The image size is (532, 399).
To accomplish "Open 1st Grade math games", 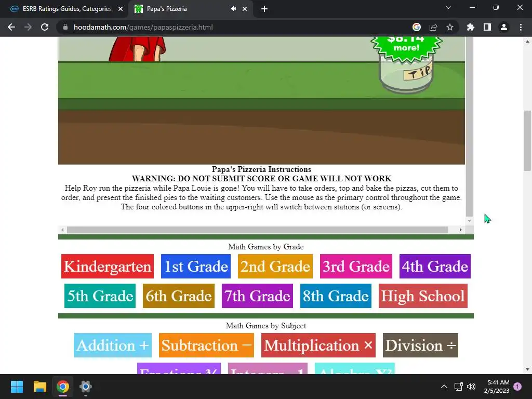I will (196, 267).
